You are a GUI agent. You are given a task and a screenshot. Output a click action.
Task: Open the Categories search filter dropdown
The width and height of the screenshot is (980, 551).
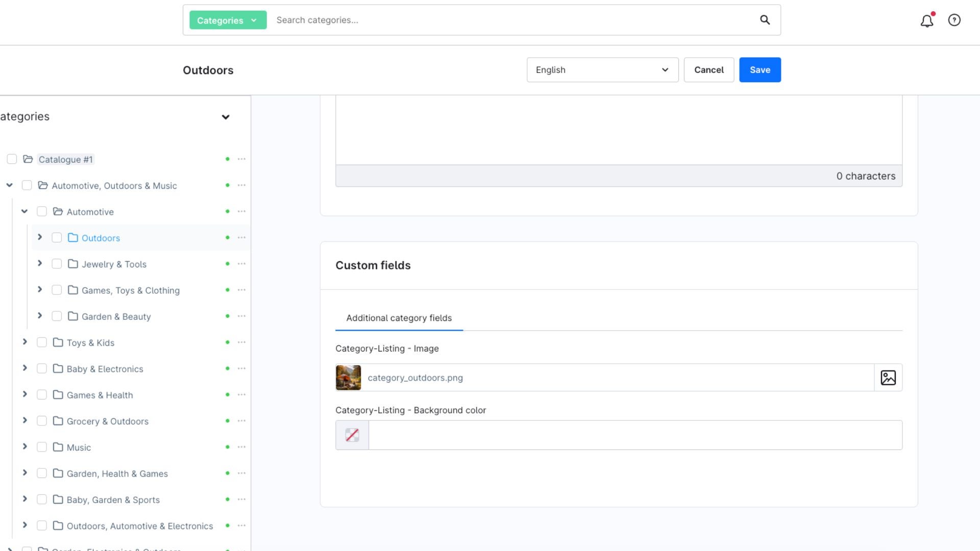coord(228,20)
